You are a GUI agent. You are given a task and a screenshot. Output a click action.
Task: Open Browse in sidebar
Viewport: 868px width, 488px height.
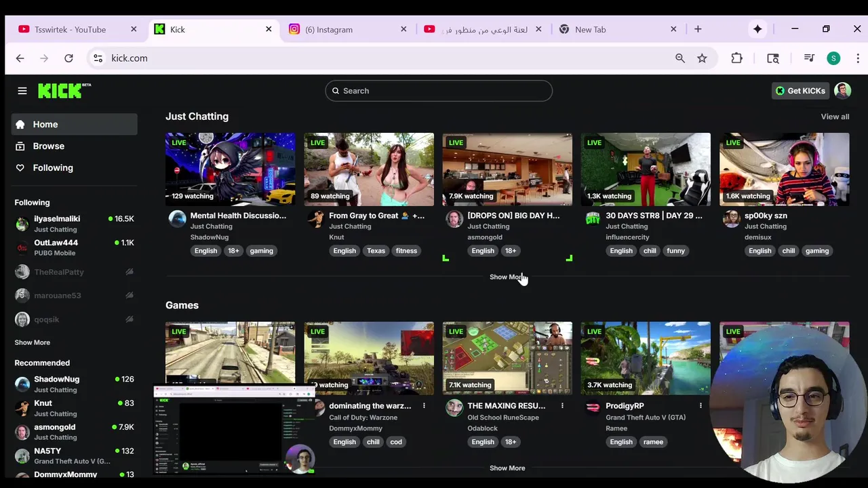coord(75,146)
